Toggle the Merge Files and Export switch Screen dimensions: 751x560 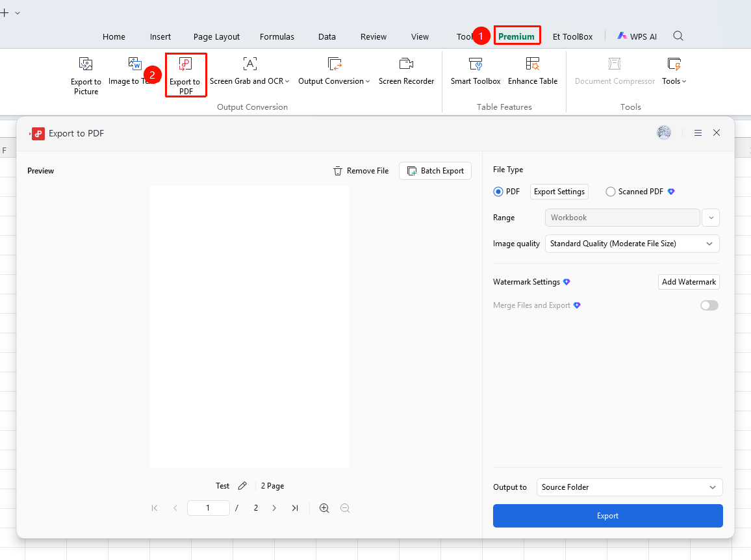tap(709, 305)
